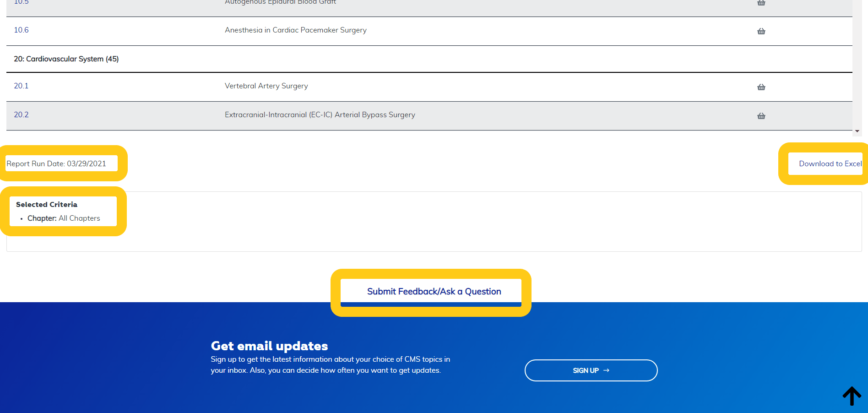The image size is (868, 413).
Task: Click Extracranial-Intracranial Arterial Bypass Surgery title
Action: tap(320, 115)
